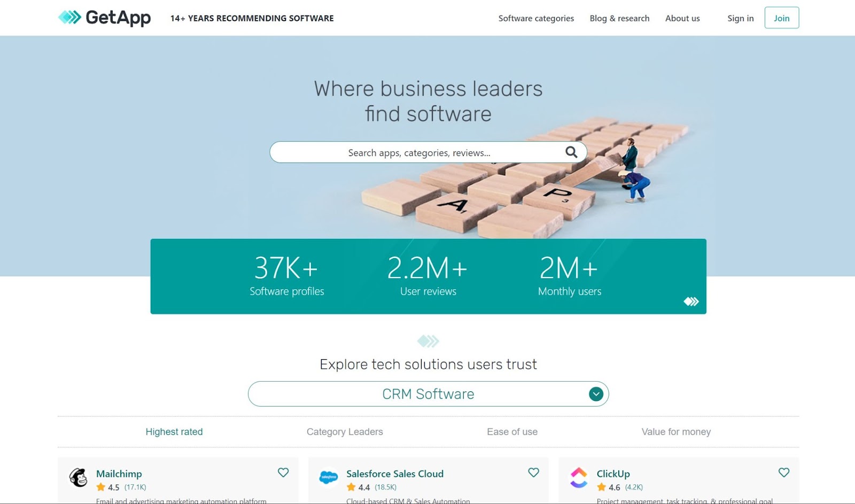Viewport: 855px width, 504px height.
Task: Switch to Value for money tab
Action: pos(676,431)
